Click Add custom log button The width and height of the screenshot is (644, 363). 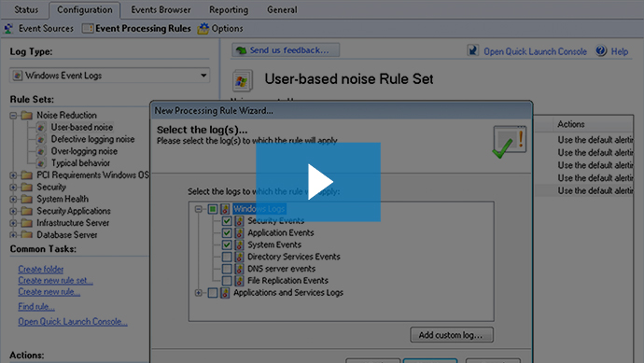pyautogui.click(x=452, y=335)
